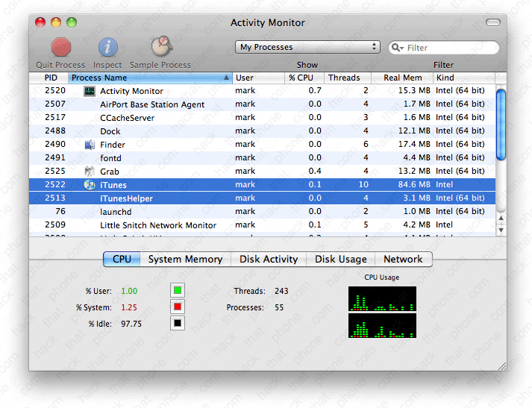This screenshot has height=408, width=532.
Task: Click the green % User color swatch
Action: click(178, 291)
